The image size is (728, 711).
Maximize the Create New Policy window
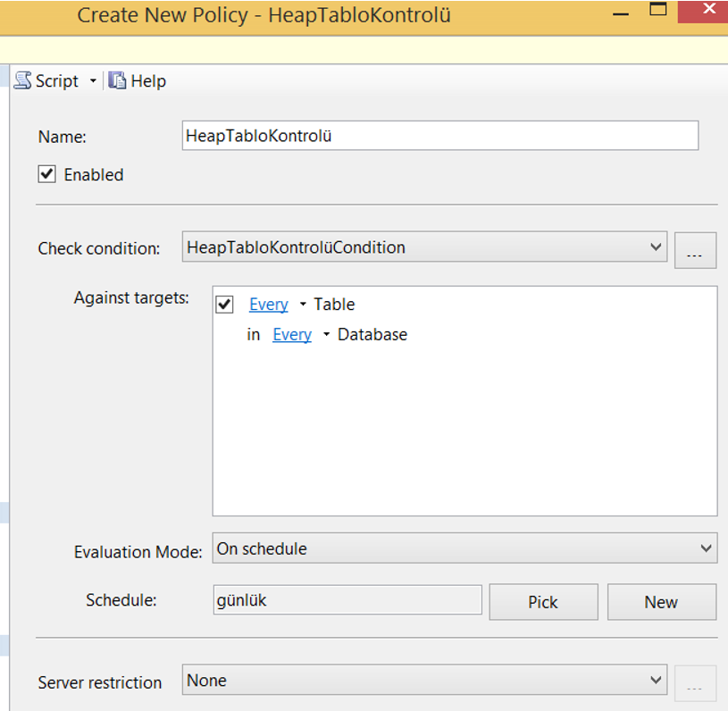coord(658,9)
